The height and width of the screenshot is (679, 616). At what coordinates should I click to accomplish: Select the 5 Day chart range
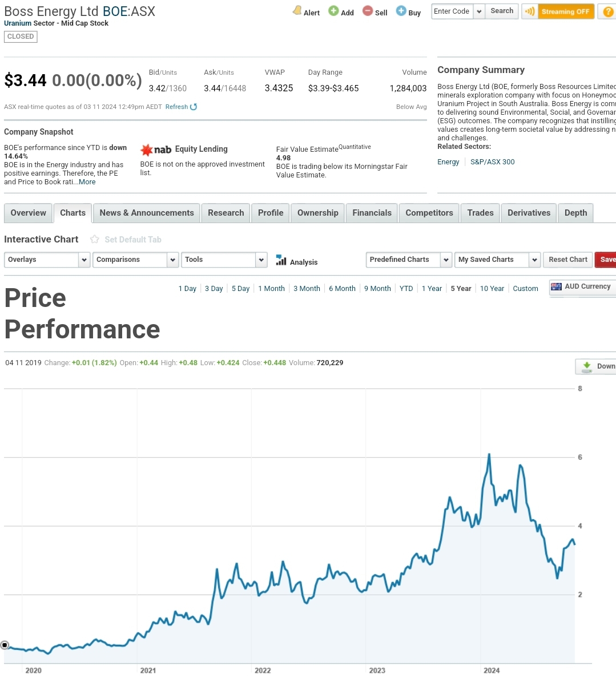click(x=240, y=288)
